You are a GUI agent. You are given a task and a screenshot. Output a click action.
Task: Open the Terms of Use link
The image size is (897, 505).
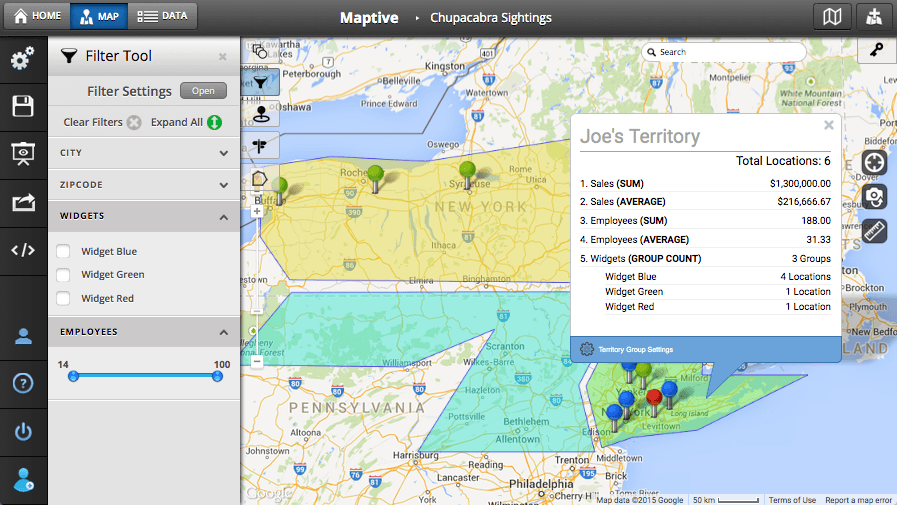point(792,500)
